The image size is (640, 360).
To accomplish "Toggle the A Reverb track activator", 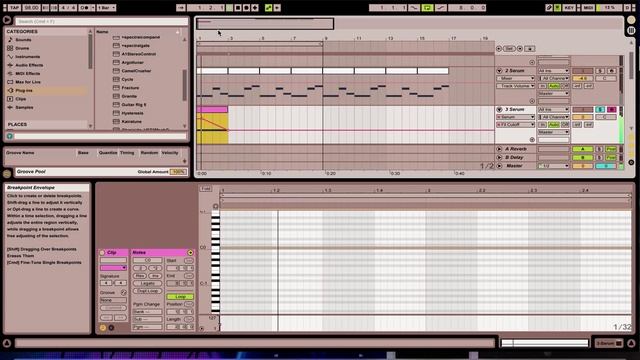I will pos(582,149).
